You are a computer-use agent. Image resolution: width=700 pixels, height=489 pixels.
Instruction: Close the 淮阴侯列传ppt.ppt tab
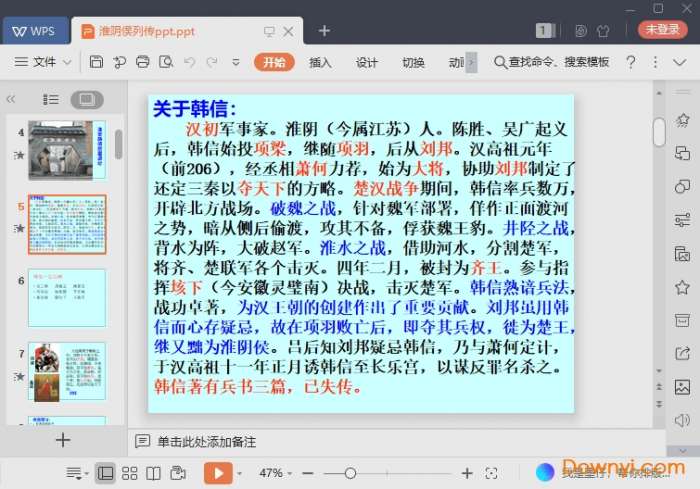point(289,31)
